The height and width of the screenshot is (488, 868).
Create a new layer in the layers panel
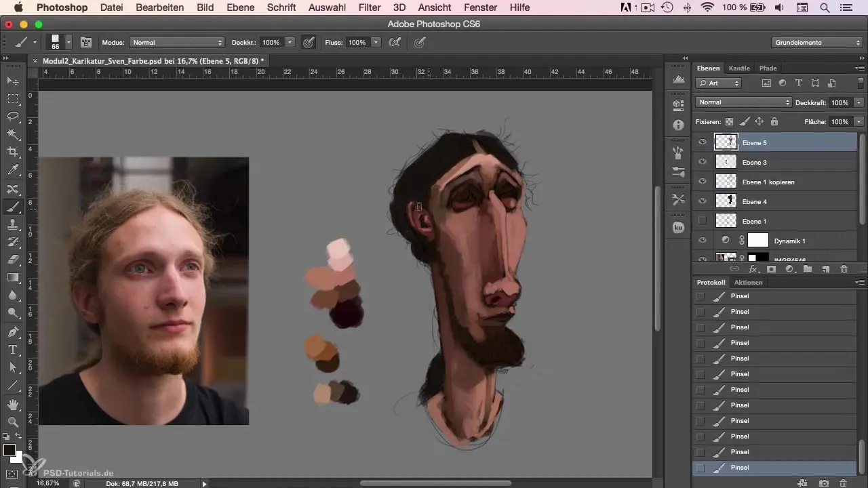825,269
